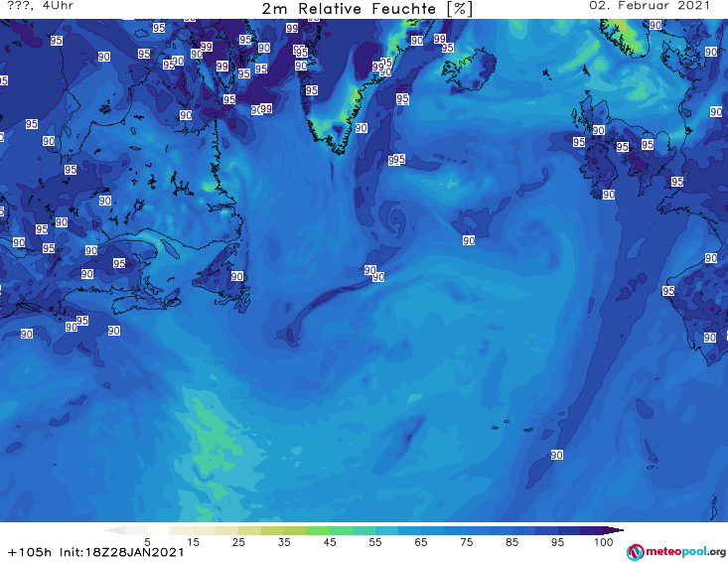Screen dimensions: 728x562
Task: Click the legend tick label '85'
Action: click(512, 542)
